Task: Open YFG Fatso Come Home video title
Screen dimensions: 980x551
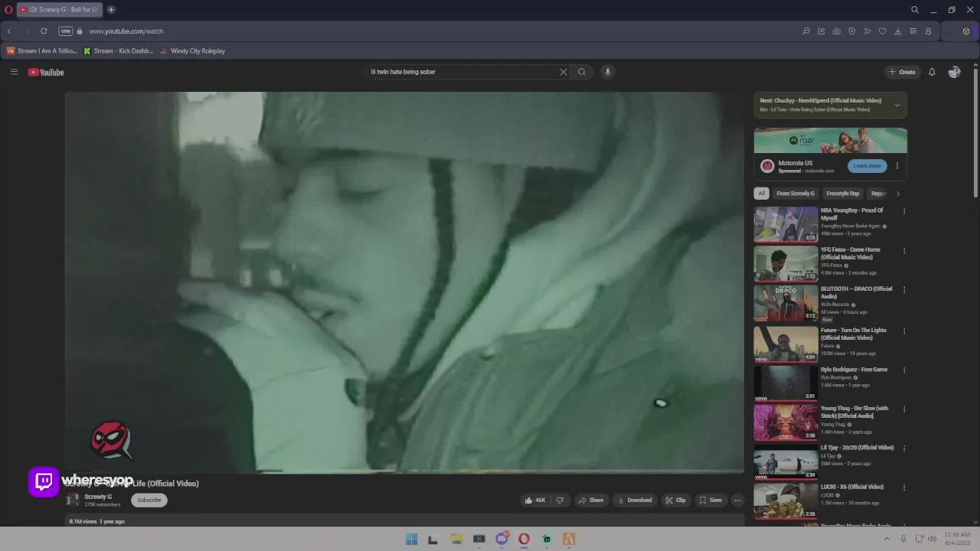Action: pos(851,253)
